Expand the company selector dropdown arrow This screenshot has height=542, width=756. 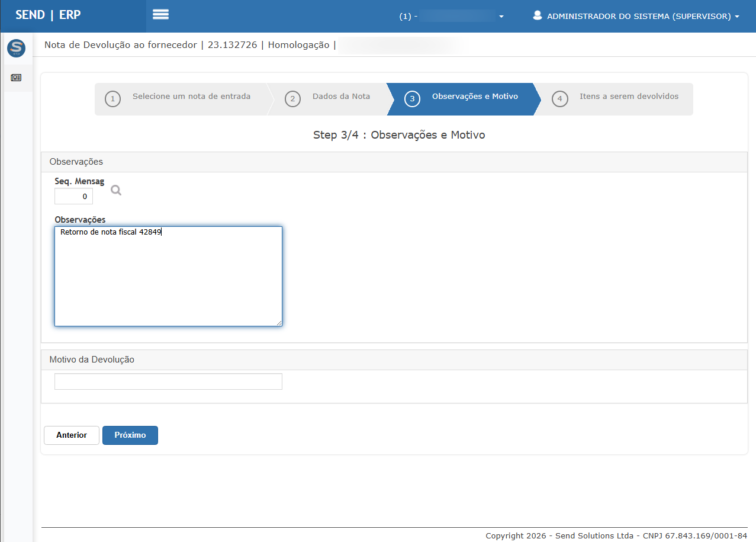[x=501, y=17]
